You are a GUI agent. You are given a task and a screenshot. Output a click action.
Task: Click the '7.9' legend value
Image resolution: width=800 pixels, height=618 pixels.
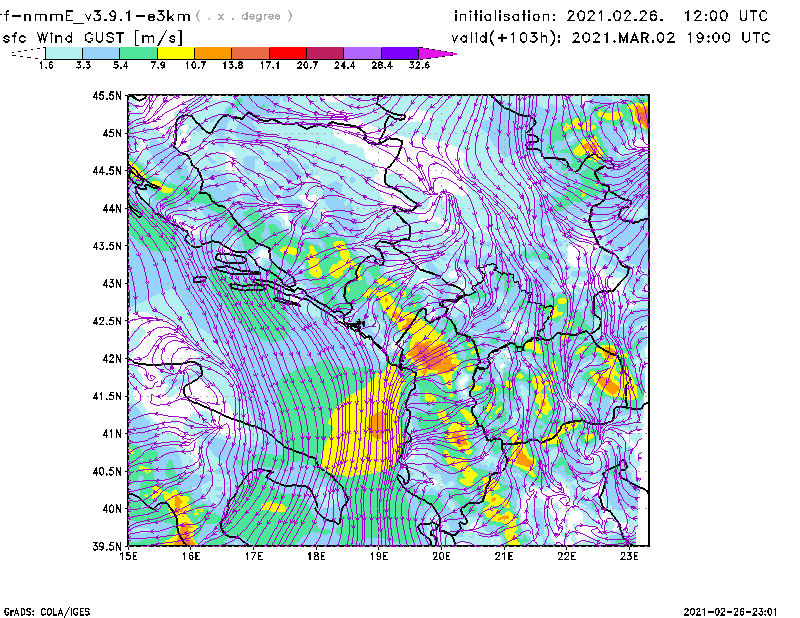(x=158, y=65)
